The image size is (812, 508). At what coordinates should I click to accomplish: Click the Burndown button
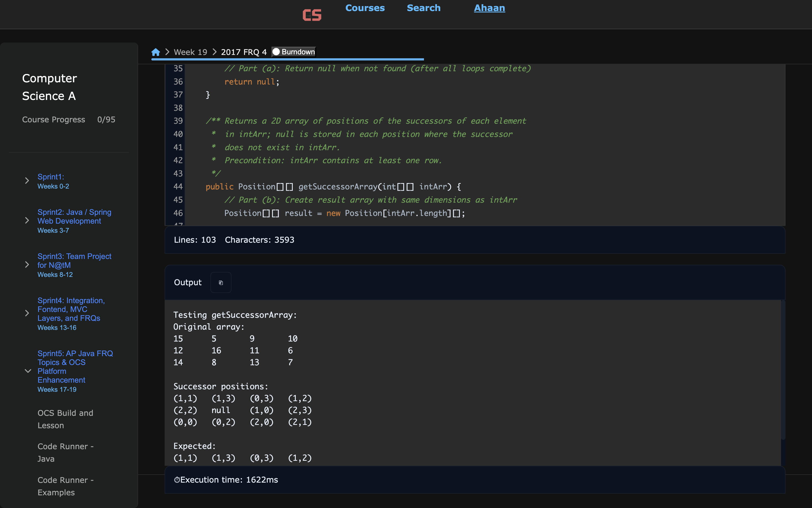tap(294, 52)
